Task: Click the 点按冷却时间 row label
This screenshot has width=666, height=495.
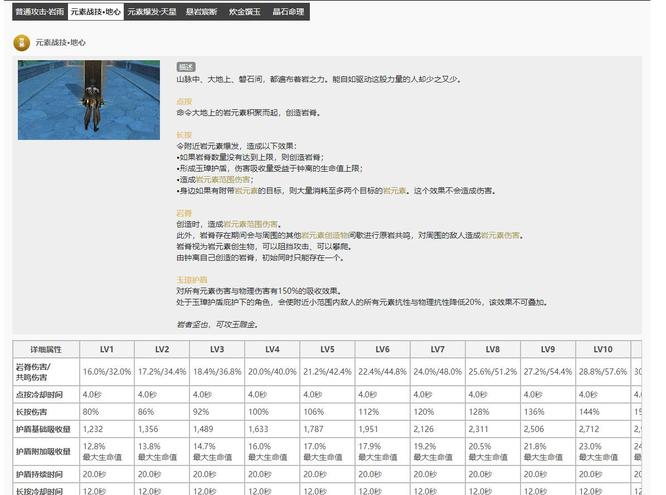Action: tap(46, 394)
